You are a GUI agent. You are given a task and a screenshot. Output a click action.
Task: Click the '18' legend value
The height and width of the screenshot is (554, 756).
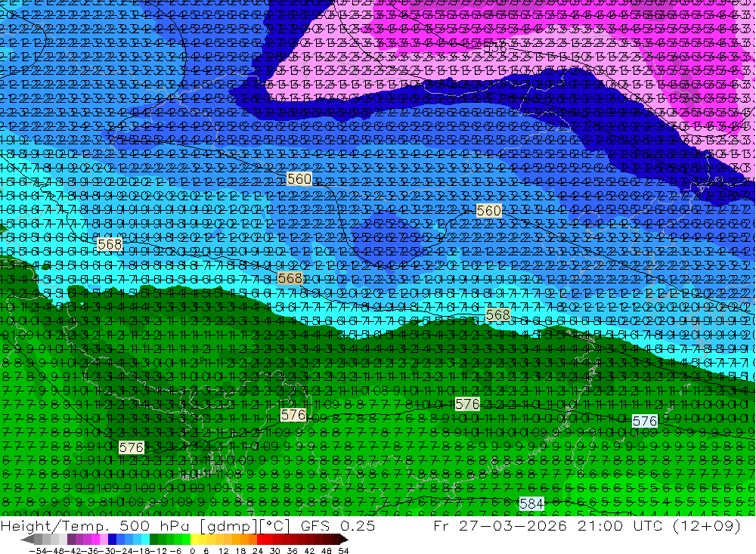(x=240, y=551)
